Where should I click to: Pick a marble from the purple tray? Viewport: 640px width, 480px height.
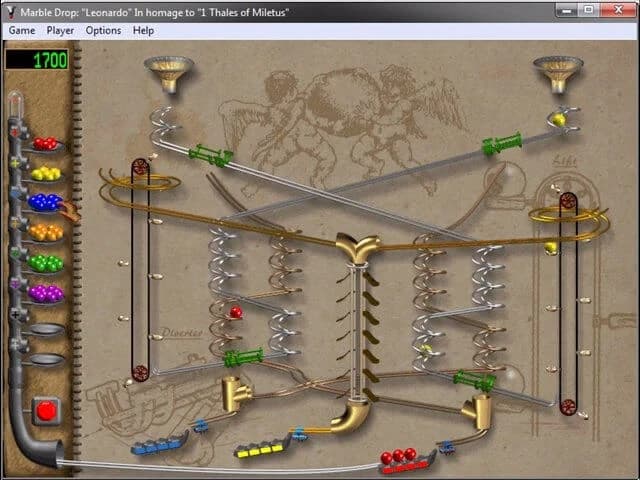click(45, 293)
